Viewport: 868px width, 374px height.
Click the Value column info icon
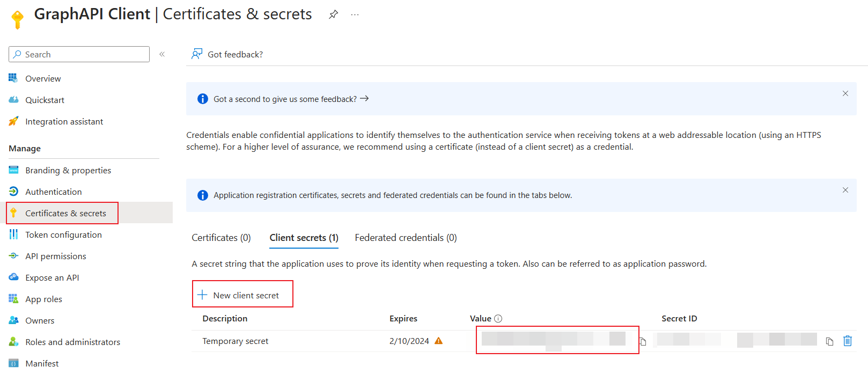click(498, 319)
